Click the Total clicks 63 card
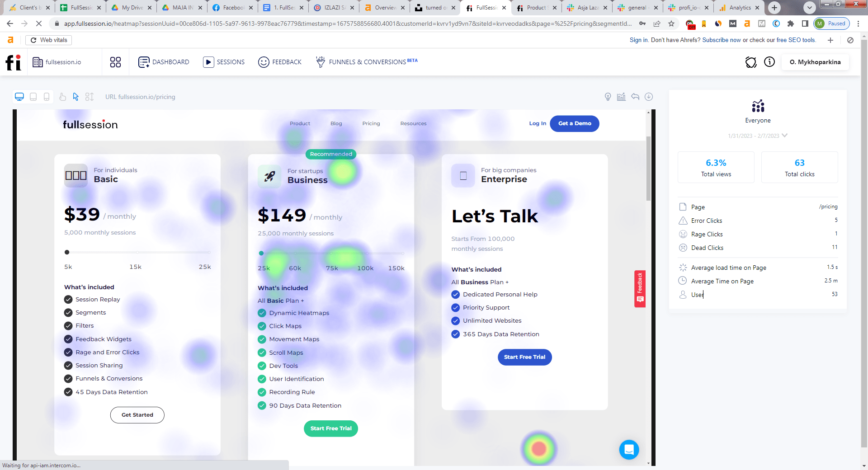This screenshot has height=470, width=868. pos(799,167)
